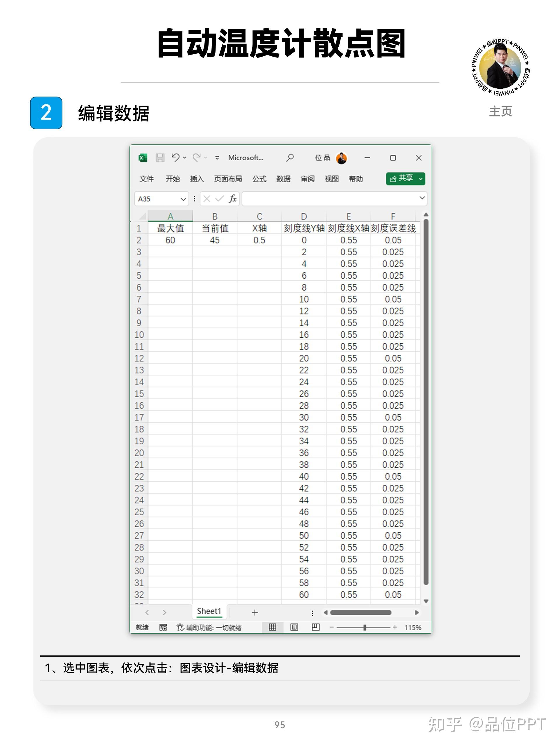This screenshot has height=747, width=560.
Task: Select cell B2 containing 45
Action: click(x=215, y=240)
